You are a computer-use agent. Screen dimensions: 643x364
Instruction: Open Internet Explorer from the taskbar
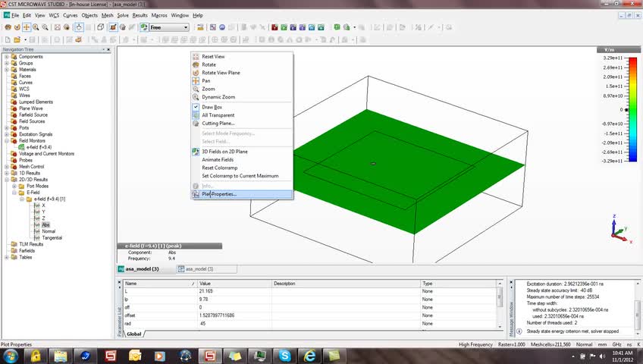click(309, 356)
